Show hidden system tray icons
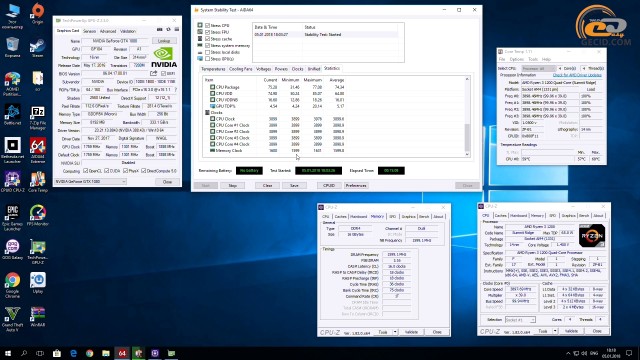This screenshot has height=360, width=640. [568, 353]
